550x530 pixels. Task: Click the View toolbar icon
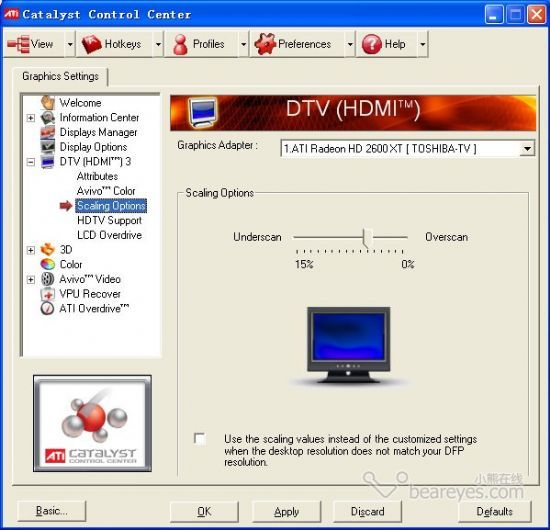[18, 44]
